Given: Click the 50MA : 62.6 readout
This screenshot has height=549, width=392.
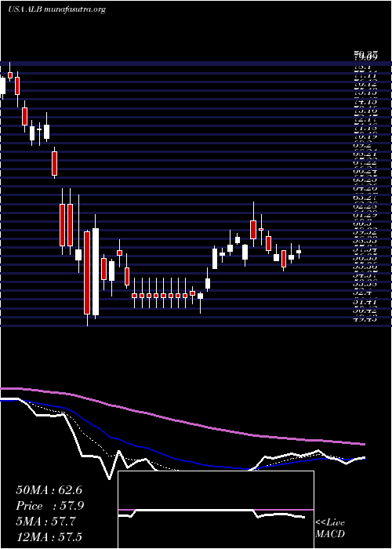Looking at the screenshot, I should [49, 490].
